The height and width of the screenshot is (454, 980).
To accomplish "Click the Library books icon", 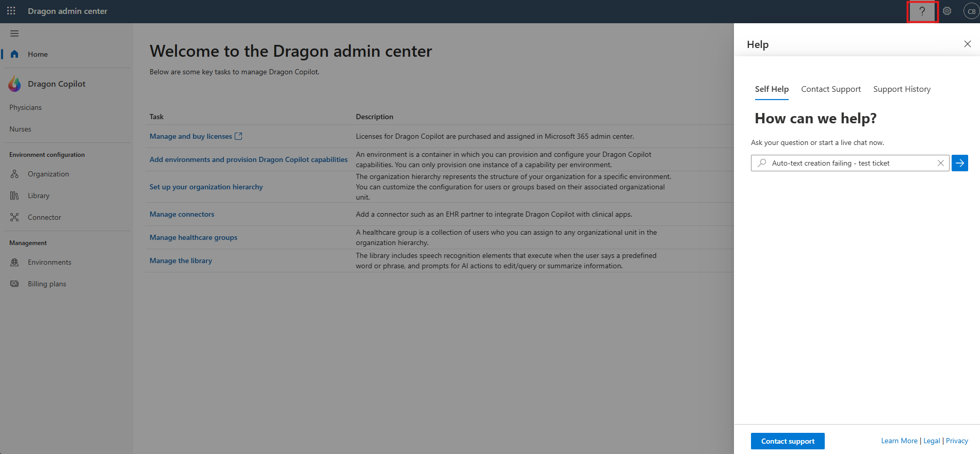I will coord(14,196).
